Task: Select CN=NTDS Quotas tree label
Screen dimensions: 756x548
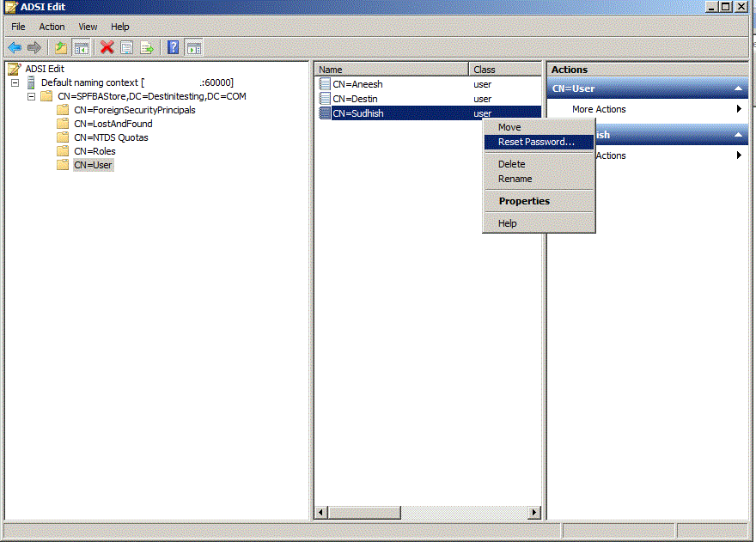Action: coord(111,137)
